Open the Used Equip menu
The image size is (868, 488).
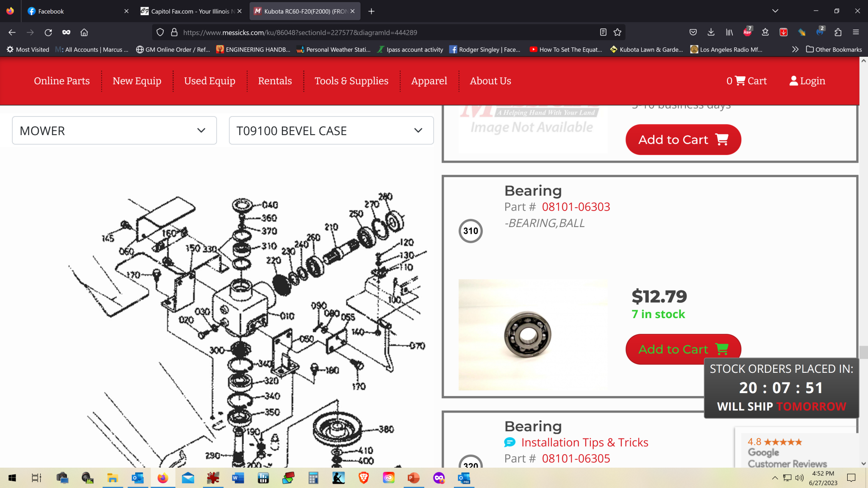(x=210, y=81)
